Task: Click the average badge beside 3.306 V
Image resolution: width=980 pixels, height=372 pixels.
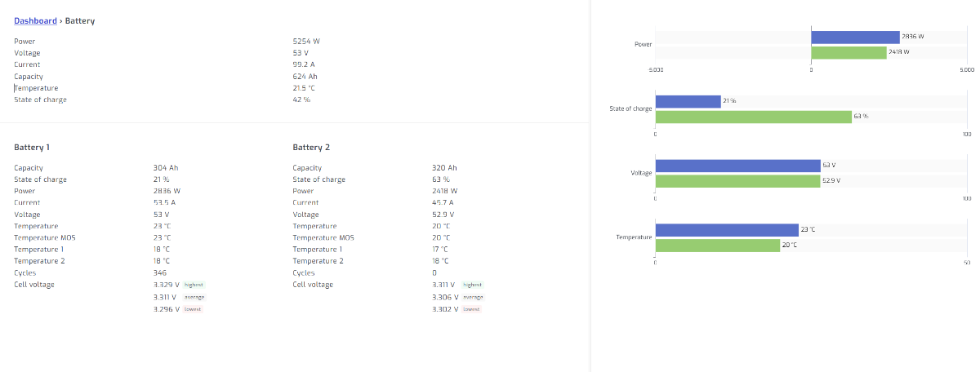Action: point(473,297)
